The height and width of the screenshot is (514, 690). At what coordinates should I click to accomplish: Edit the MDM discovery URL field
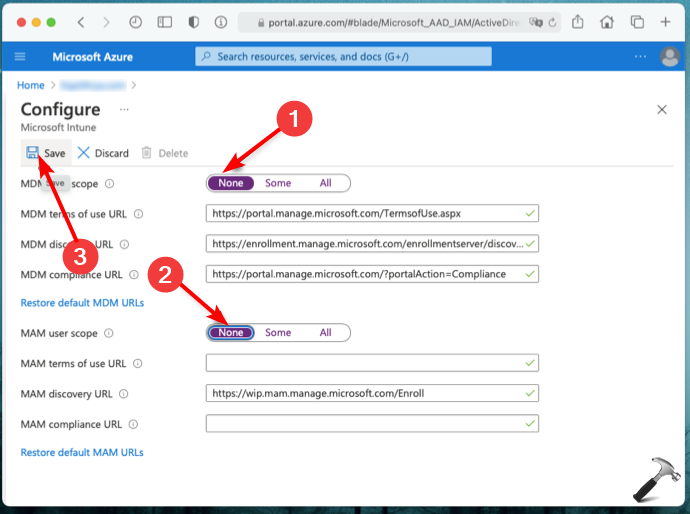click(372, 244)
